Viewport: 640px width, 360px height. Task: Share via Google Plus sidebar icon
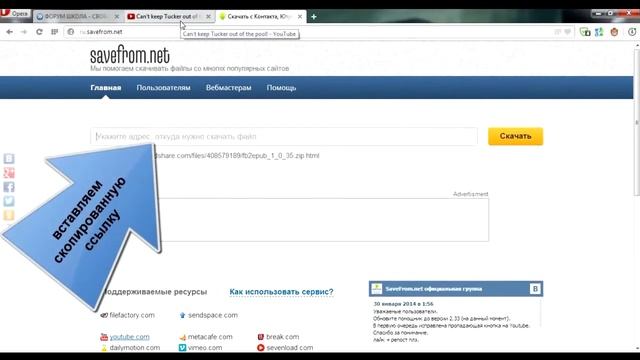(9, 173)
